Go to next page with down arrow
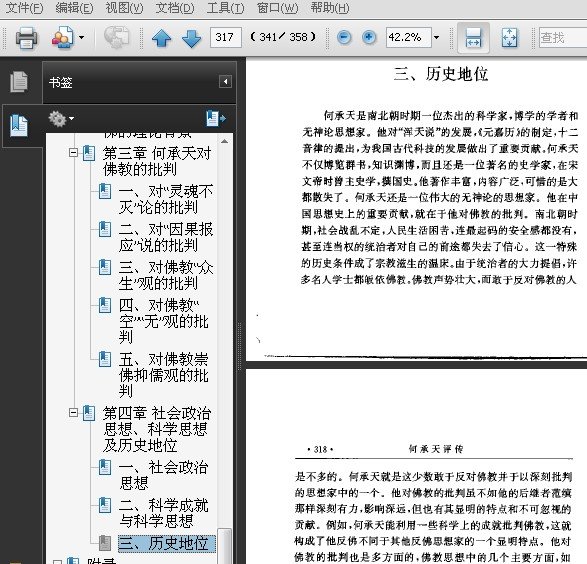587x564 pixels. click(x=191, y=38)
